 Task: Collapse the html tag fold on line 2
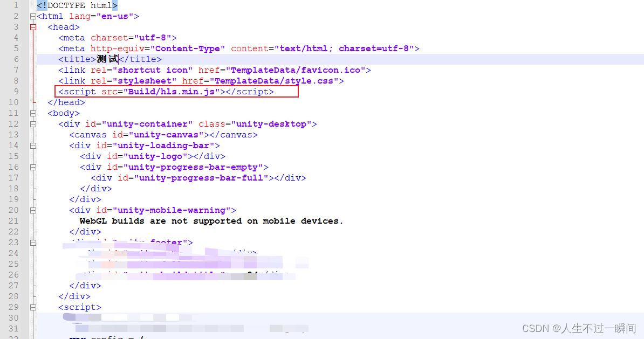pyautogui.click(x=33, y=16)
